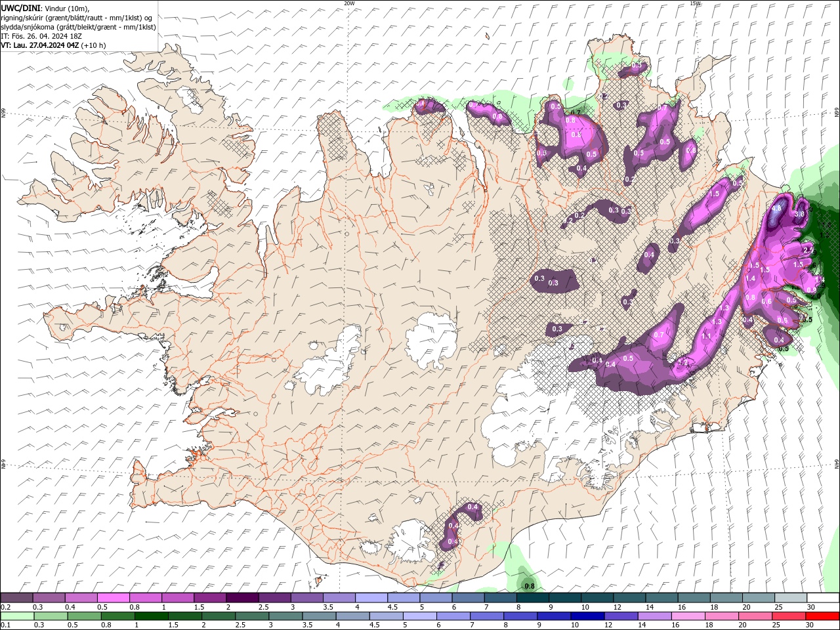Click the black 0.8 rain value offshore south
This screenshot has width=840, height=630.
pyautogui.click(x=530, y=586)
